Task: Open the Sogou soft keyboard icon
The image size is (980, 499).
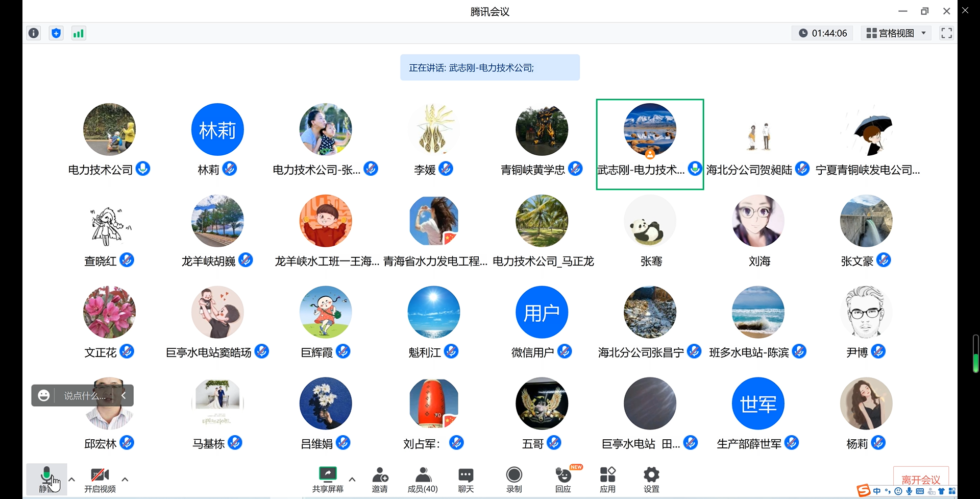Action: tap(920, 491)
